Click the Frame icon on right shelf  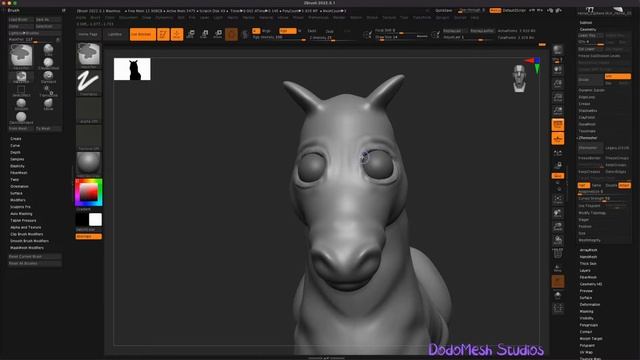558,200
